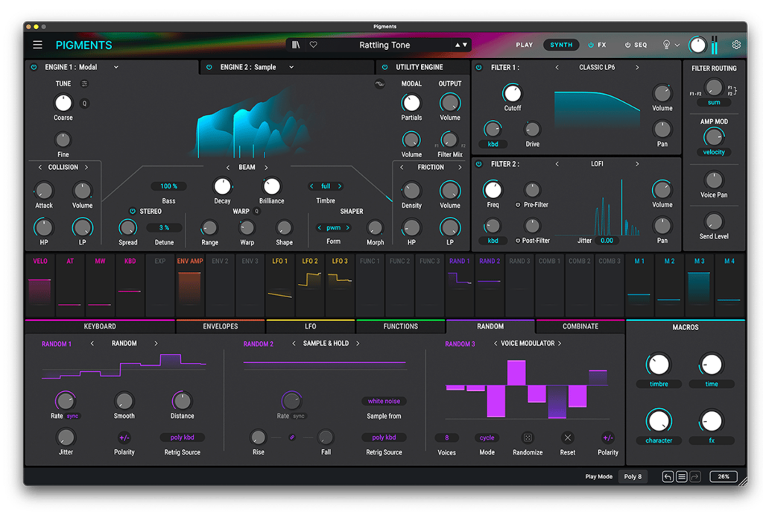Select next Friction exciter type
Image resolution: width=763 pixels, height=532 pixels.
coord(460,168)
